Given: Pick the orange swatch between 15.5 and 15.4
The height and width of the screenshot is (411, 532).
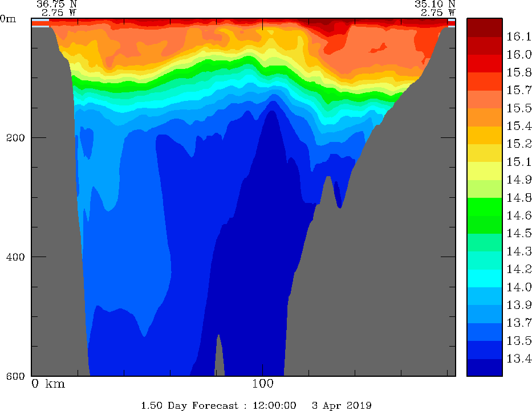Looking at the screenshot, I should click(485, 117).
